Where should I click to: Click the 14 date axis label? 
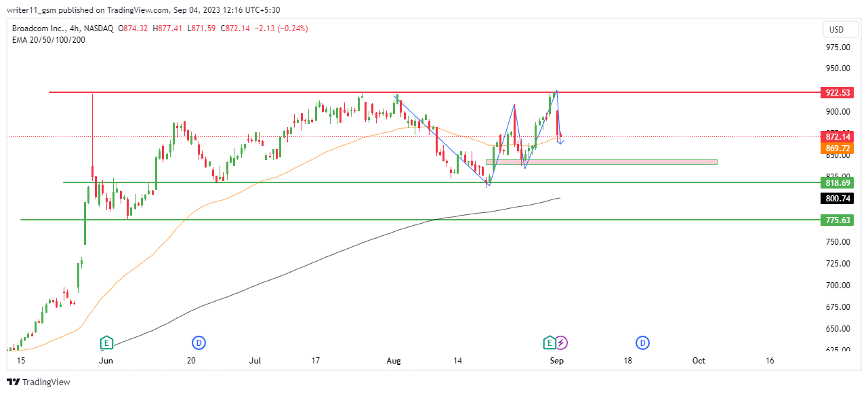point(458,361)
